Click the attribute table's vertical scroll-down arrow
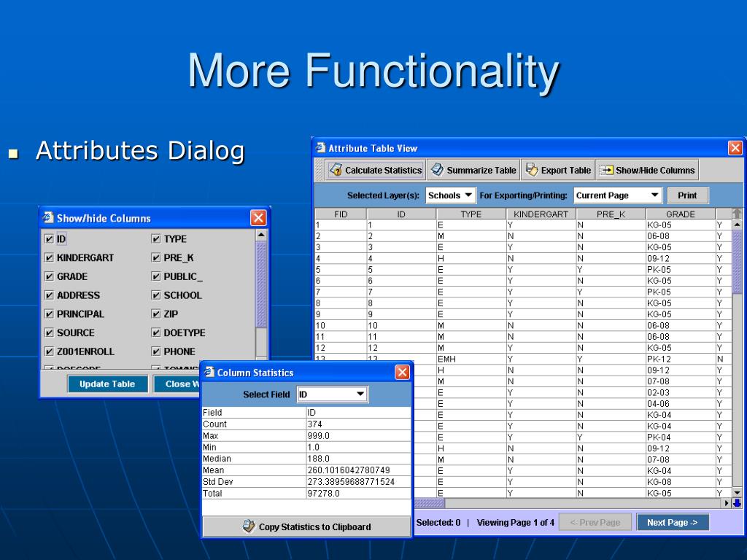 tap(737, 493)
